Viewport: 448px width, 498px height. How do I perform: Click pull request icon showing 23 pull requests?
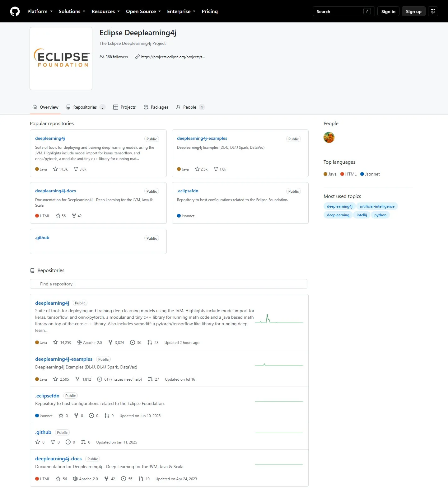click(150, 342)
